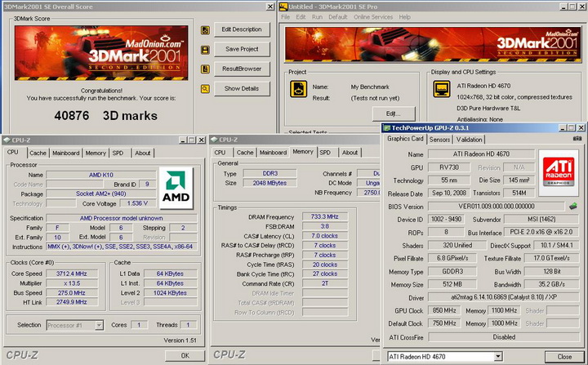Click the Edit Description button
Screen dimensions: 588x365
pyautogui.click(x=242, y=29)
